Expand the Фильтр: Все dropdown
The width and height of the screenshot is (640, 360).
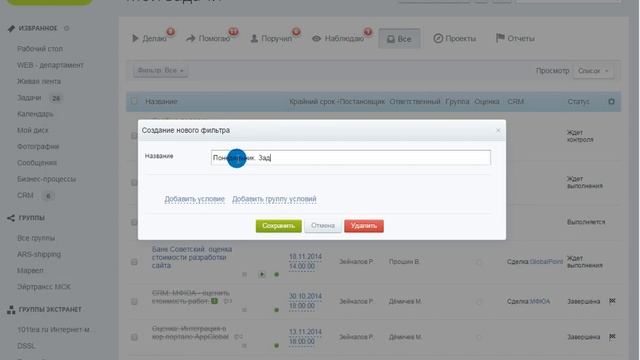160,71
